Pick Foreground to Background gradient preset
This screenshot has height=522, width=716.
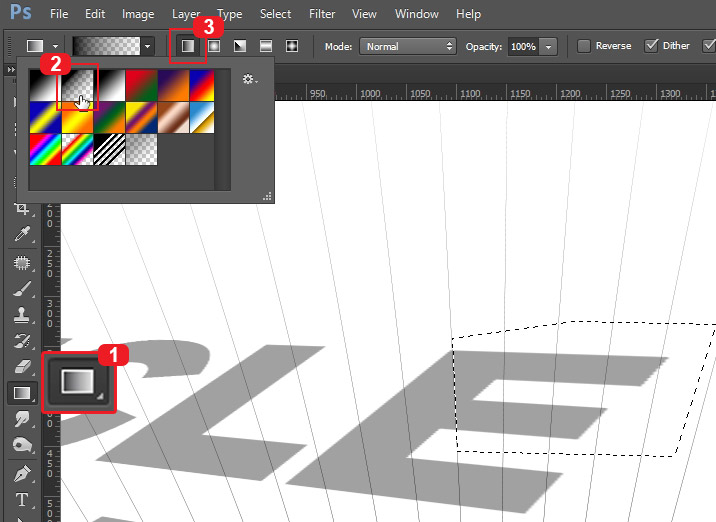click(45, 85)
